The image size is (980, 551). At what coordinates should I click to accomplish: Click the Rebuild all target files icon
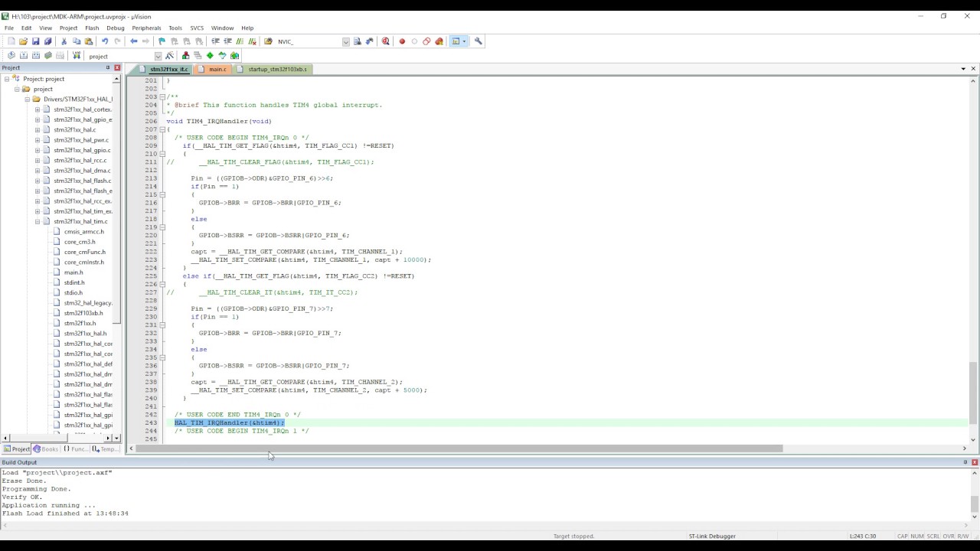(35, 55)
